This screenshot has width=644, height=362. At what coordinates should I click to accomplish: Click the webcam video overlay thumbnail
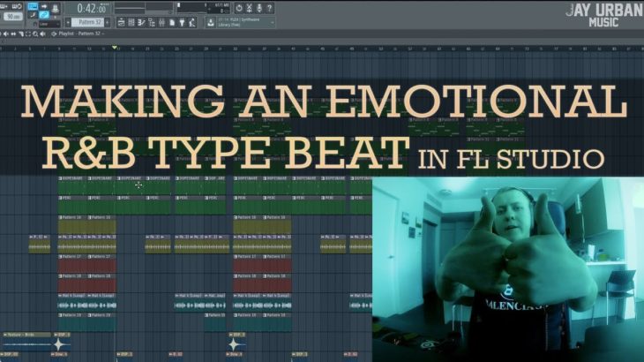point(508,269)
